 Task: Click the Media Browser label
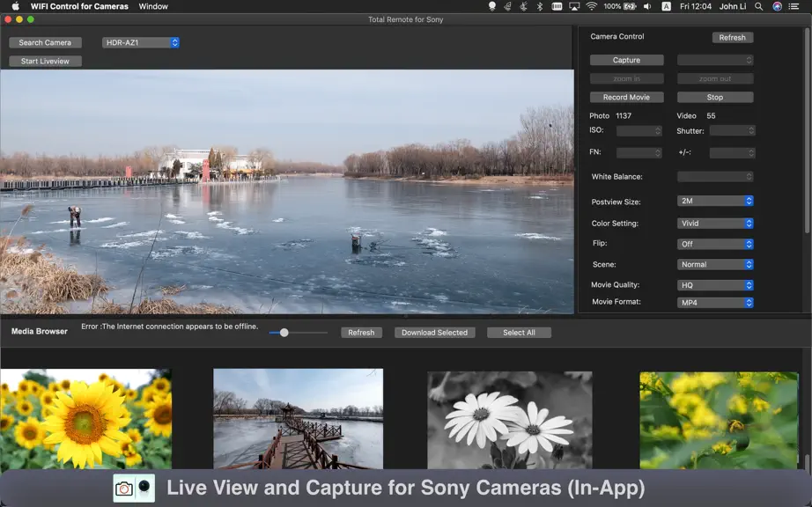tap(40, 331)
